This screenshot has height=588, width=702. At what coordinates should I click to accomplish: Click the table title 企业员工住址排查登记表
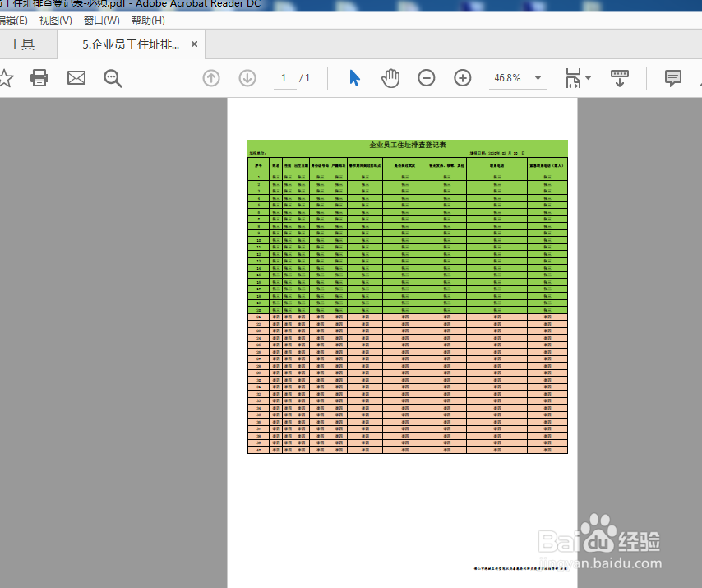coord(408,145)
